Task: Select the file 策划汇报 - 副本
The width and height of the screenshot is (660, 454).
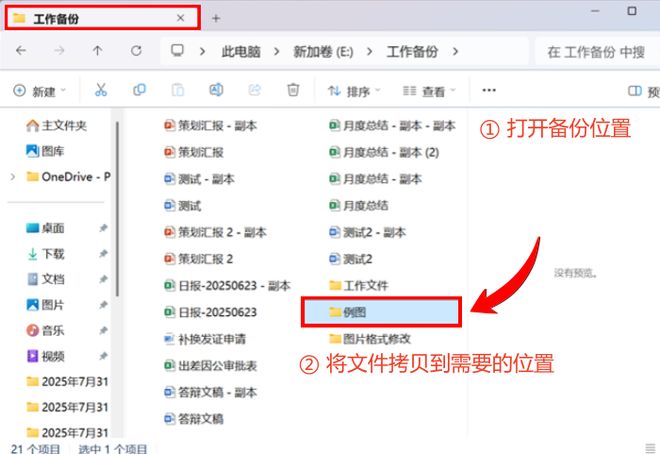Action: click(210, 125)
